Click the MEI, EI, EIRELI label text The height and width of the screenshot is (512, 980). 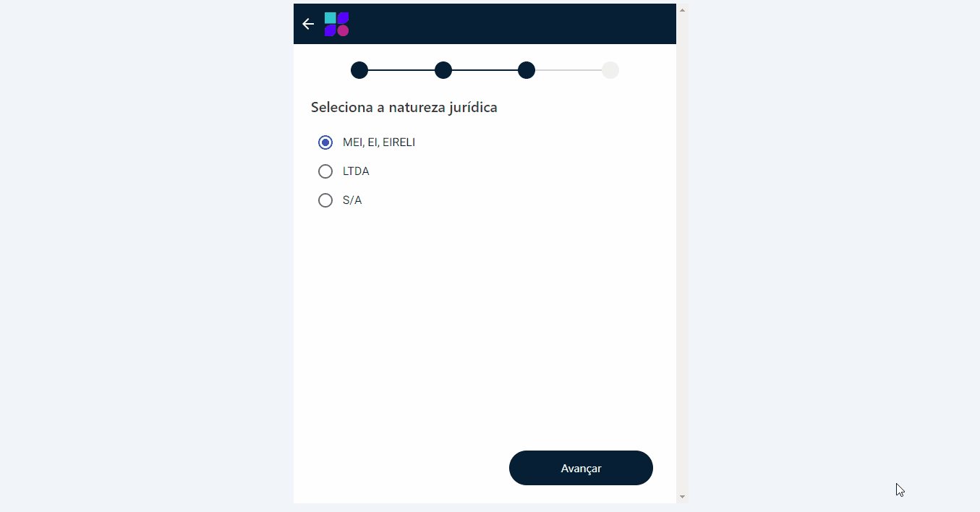[380, 142]
